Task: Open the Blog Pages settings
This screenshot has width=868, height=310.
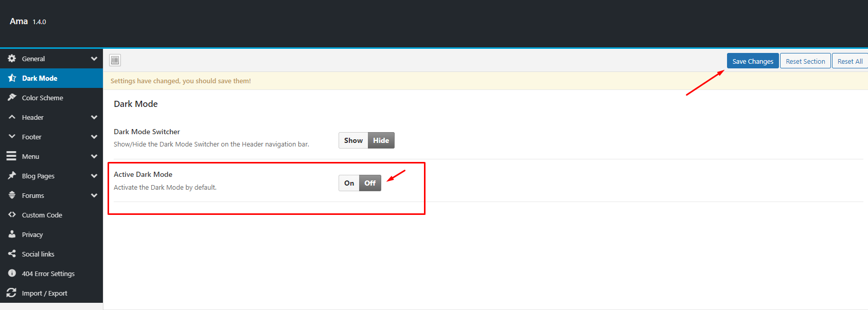Action: 51,176
